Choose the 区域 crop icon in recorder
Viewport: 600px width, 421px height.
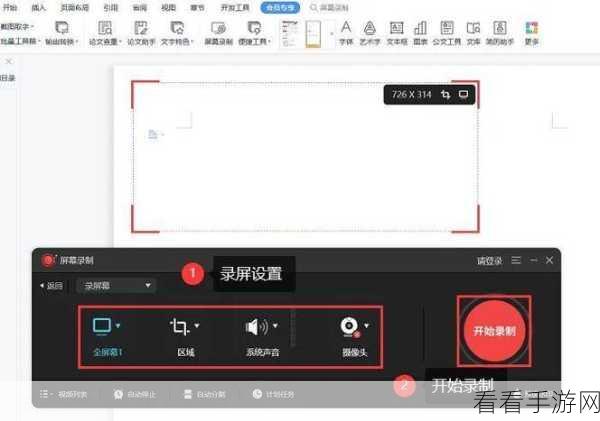[179, 326]
